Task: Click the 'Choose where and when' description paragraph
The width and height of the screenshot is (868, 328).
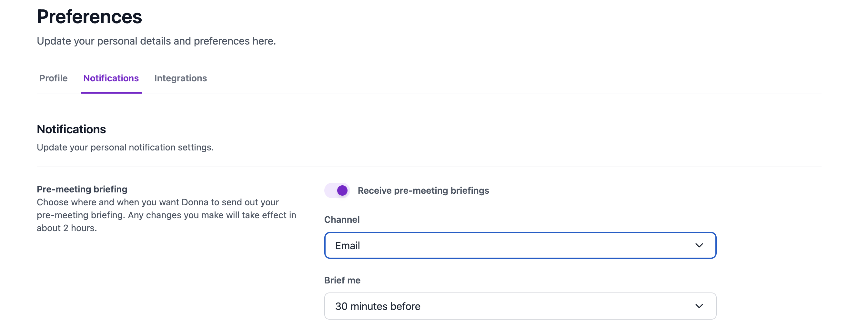Action: (x=166, y=215)
